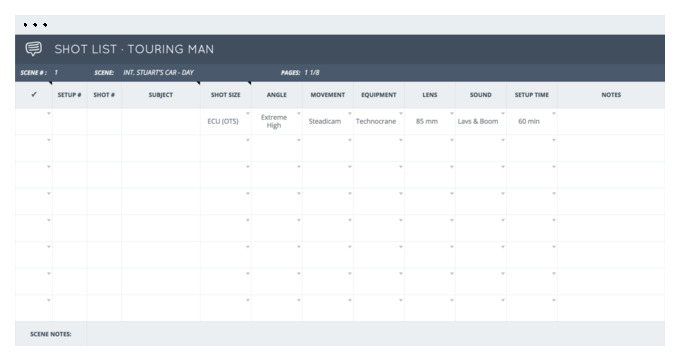This screenshot has width=680, height=361.
Task: Click the INT. STUART'S CAR - DAY scene value
Action: 158,72
